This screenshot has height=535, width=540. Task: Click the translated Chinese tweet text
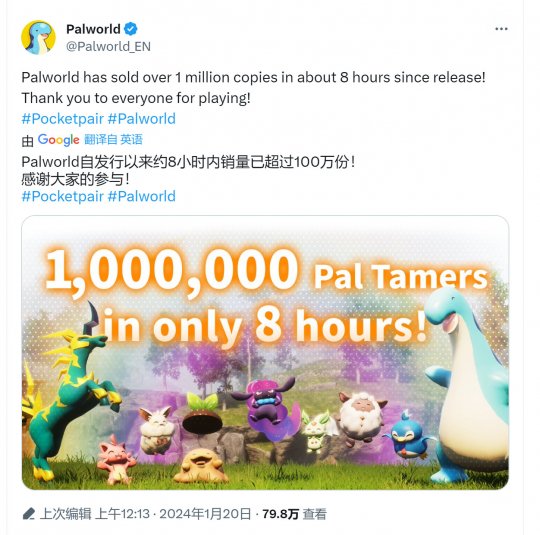click(188, 171)
